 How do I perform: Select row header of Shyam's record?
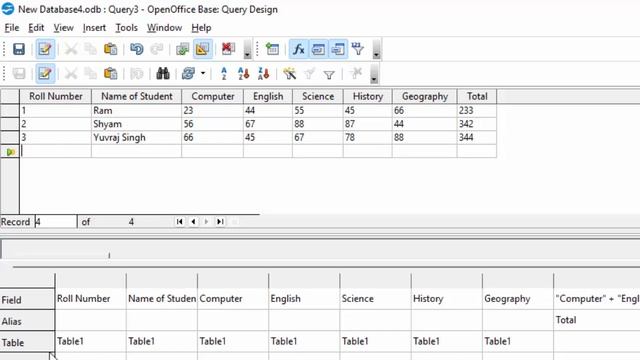(x=10, y=124)
